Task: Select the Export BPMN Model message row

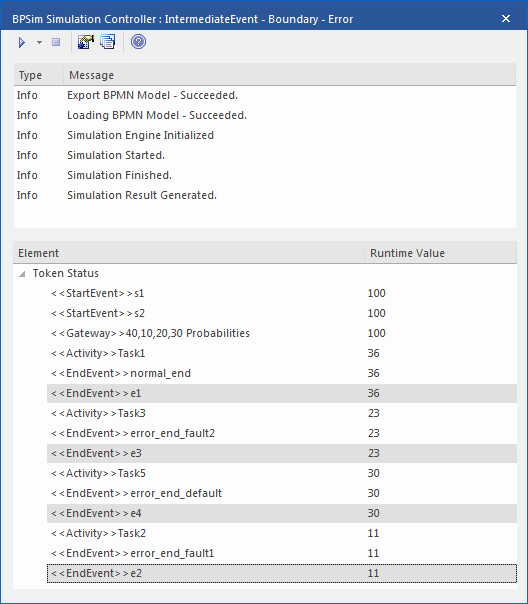Action: click(x=265, y=95)
